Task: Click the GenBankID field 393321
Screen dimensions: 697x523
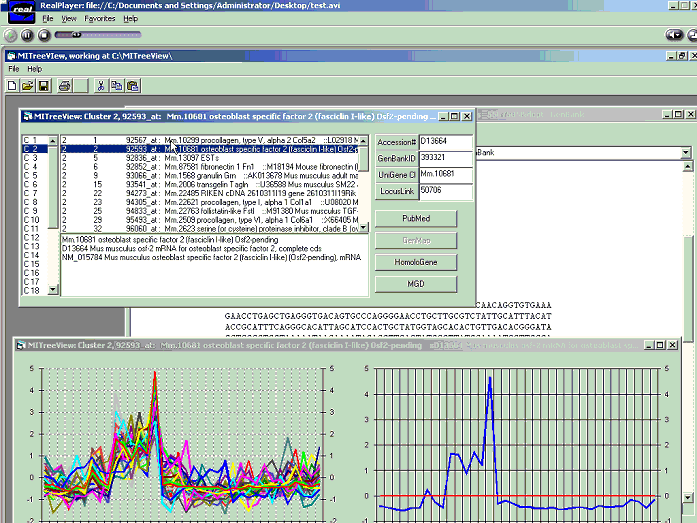Action: (x=446, y=159)
